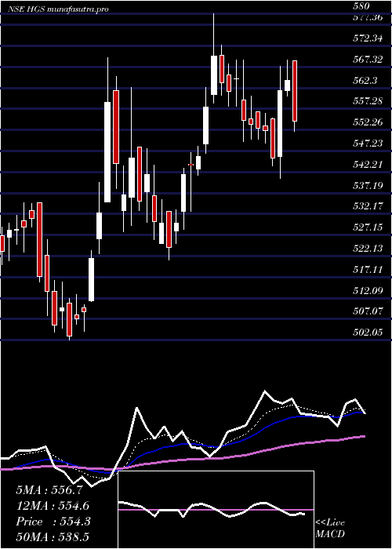Select the 552.26 price axis label
392x549 pixels.
(368, 122)
